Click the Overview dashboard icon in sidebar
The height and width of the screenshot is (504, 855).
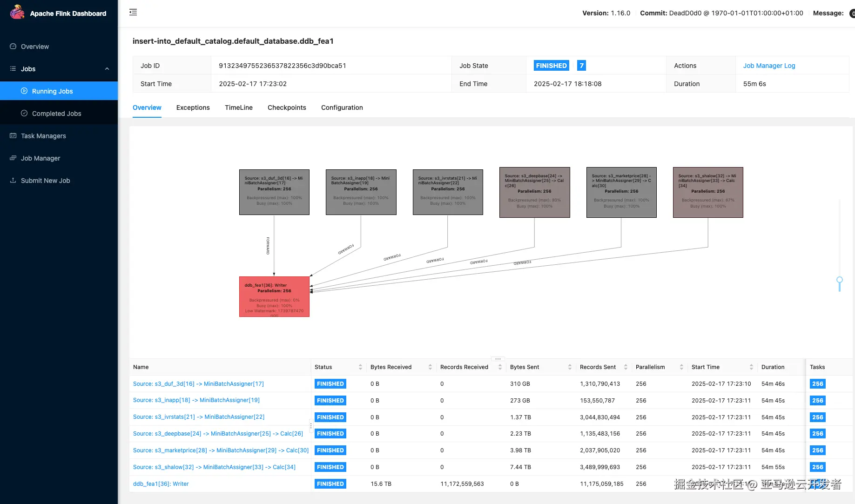[13, 46]
